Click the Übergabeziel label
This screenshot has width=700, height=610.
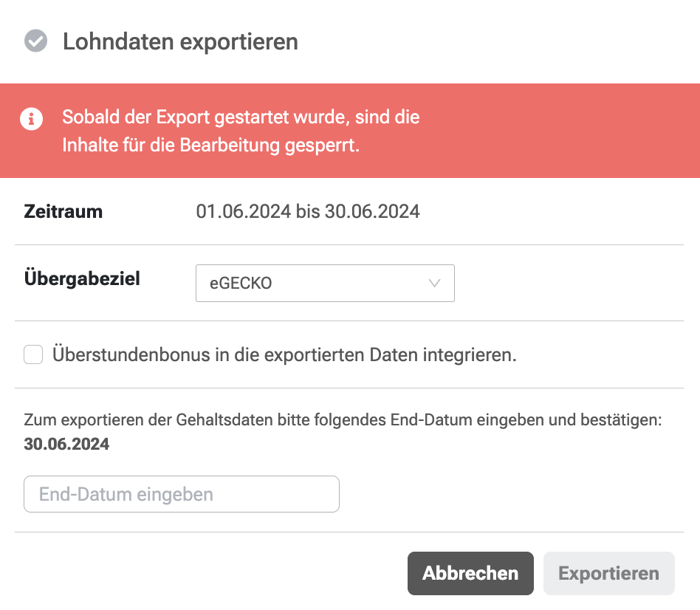click(82, 278)
